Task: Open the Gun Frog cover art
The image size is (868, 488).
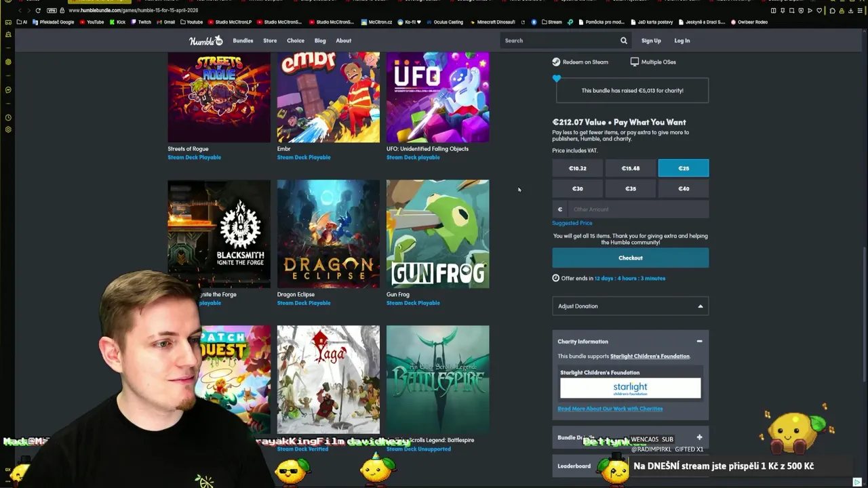Action: point(437,234)
